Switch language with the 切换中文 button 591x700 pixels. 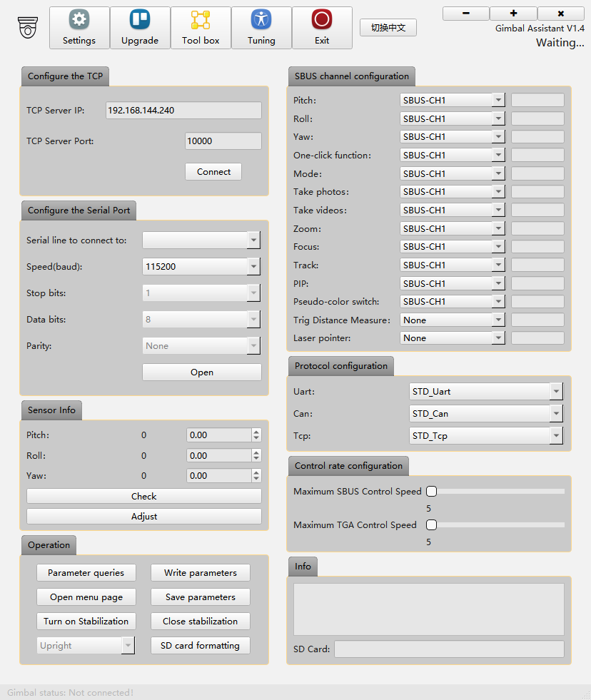coord(388,28)
